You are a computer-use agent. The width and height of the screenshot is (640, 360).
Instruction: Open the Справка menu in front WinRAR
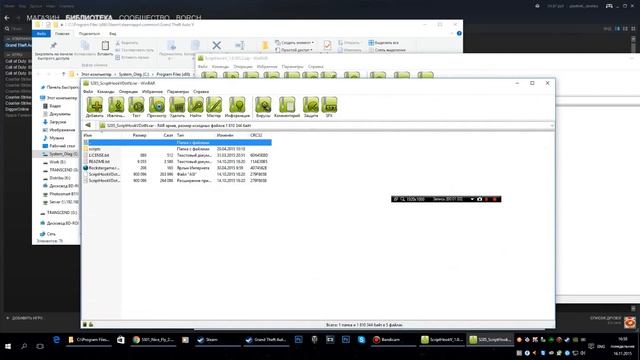[201, 91]
